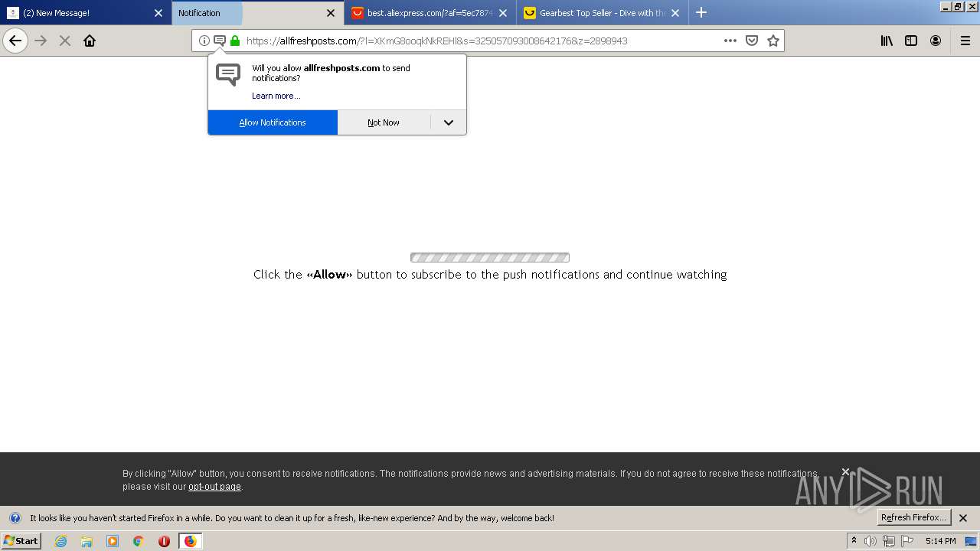Launch Opera from the taskbar
The image size is (980, 551).
coord(164,541)
